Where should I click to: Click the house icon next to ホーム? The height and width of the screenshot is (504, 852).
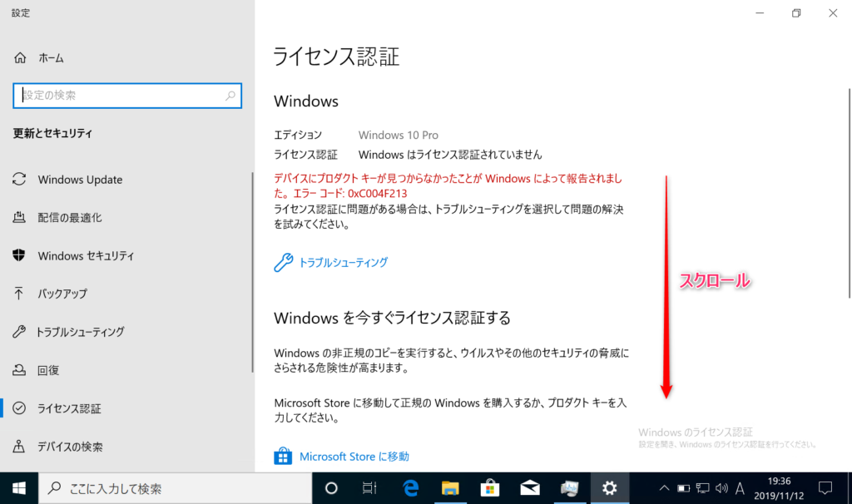click(x=20, y=57)
